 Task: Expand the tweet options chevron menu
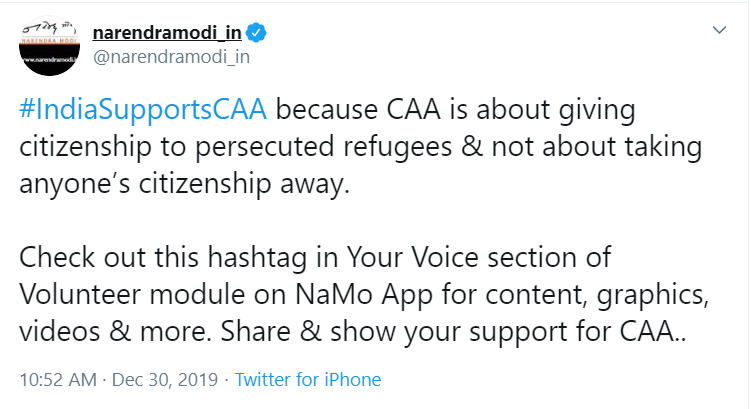pos(717,31)
